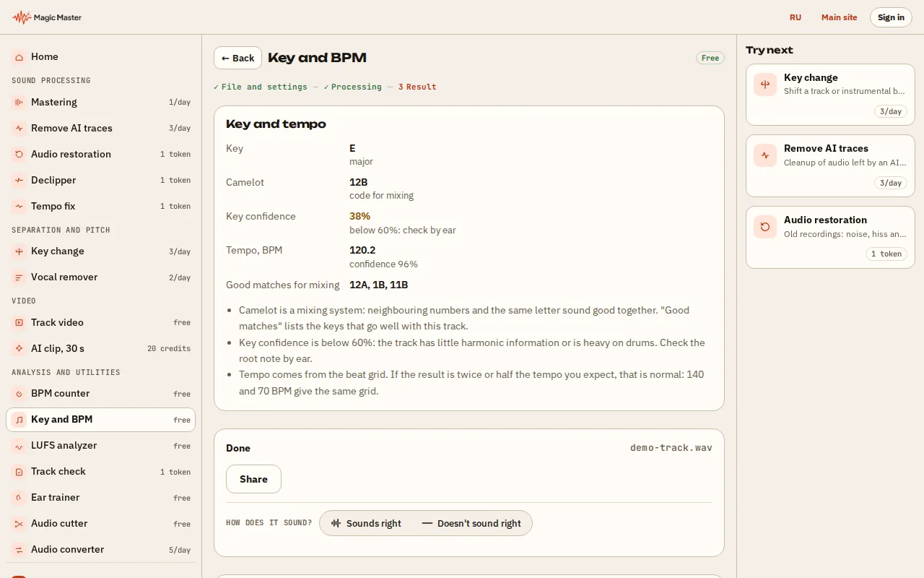Click the Track video icon
Image resolution: width=924 pixels, height=578 pixels.
coord(19,322)
